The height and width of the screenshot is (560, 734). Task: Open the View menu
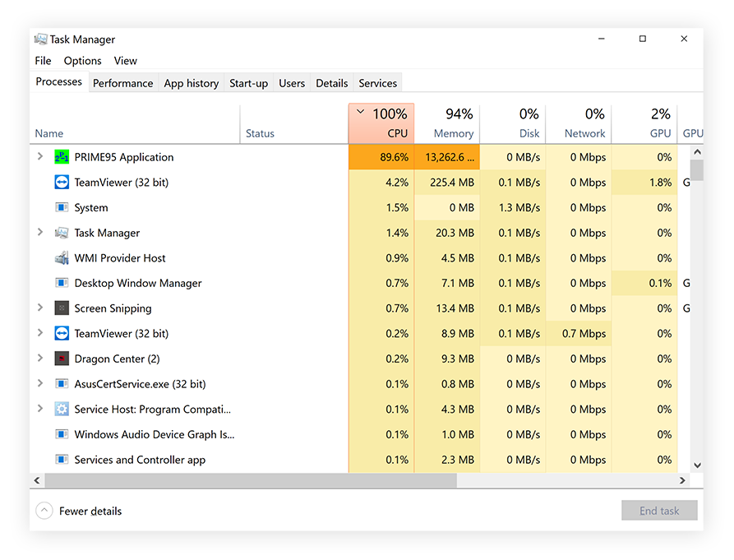126,61
